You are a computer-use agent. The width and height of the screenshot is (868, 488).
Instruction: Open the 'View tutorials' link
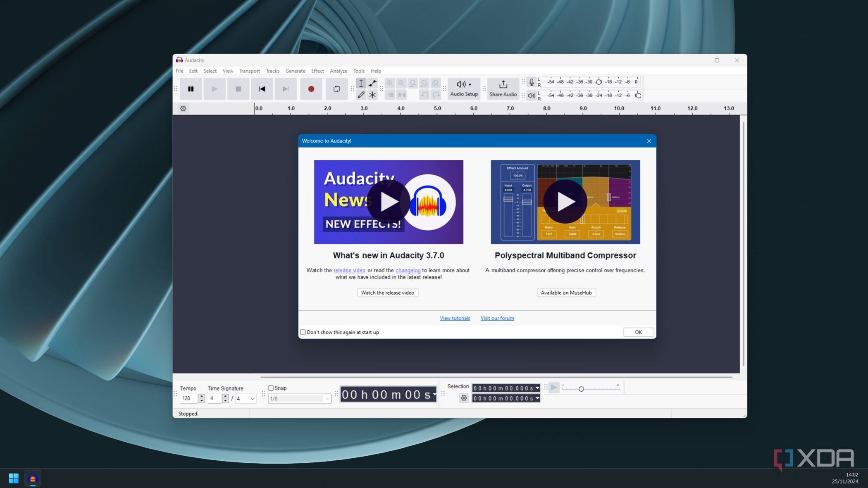pyautogui.click(x=455, y=318)
